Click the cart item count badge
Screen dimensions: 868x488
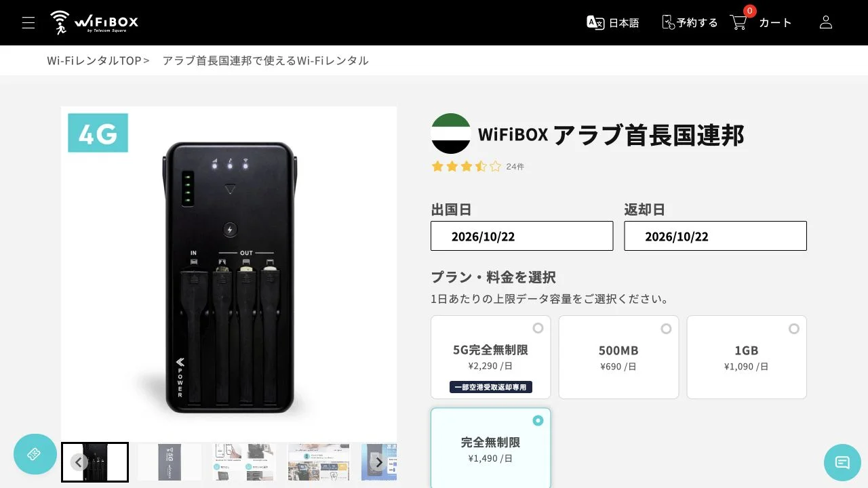tap(749, 11)
